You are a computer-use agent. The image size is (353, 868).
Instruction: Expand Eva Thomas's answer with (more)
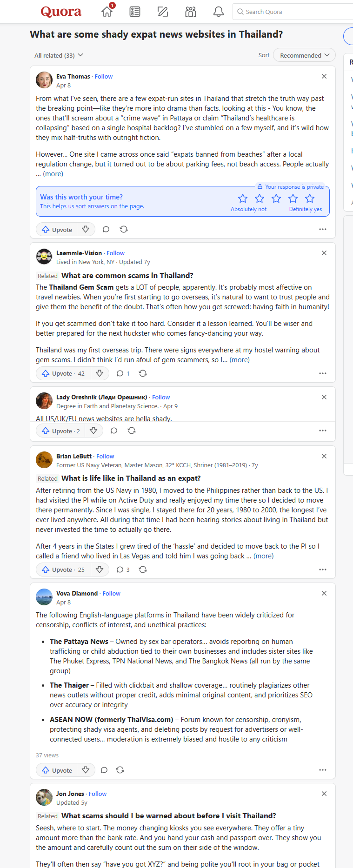pyautogui.click(x=53, y=174)
